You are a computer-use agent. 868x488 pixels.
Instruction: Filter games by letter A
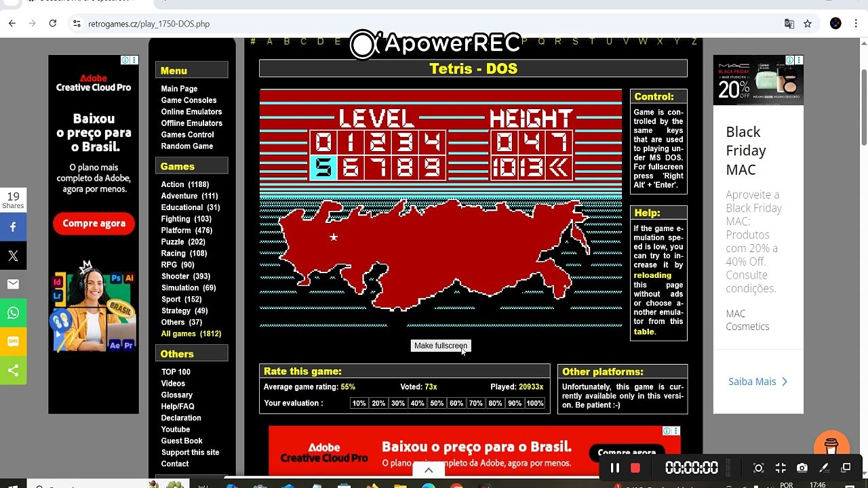(x=269, y=41)
